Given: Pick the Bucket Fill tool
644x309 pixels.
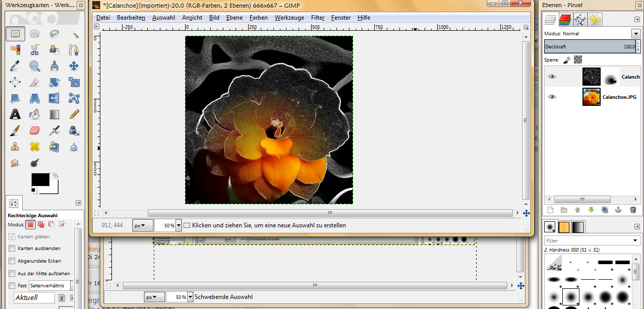Looking at the screenshot, I should click(x=34, y=114).
